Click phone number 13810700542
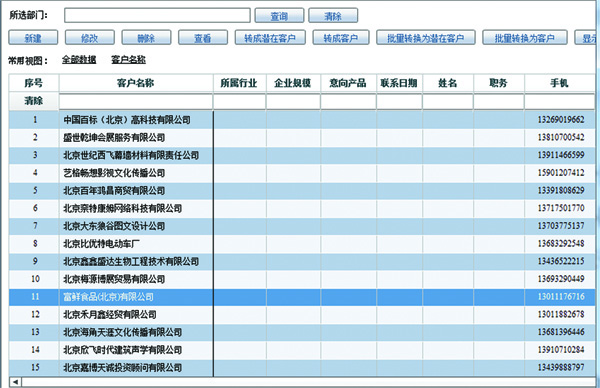Screen dimensions: 600x388 [561, 137]
